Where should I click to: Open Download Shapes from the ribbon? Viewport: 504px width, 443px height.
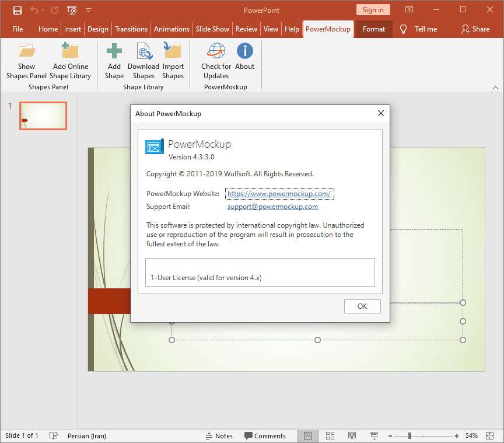pos(143,51)
